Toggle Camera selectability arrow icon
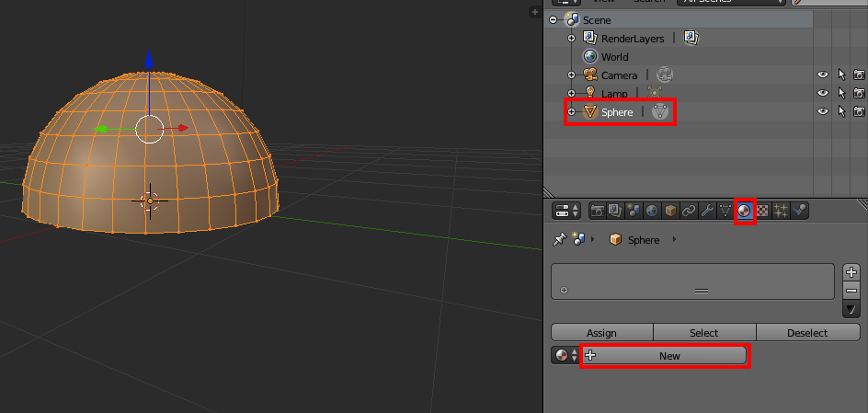This screenshot has height=413, width=868. pos(842,75)
